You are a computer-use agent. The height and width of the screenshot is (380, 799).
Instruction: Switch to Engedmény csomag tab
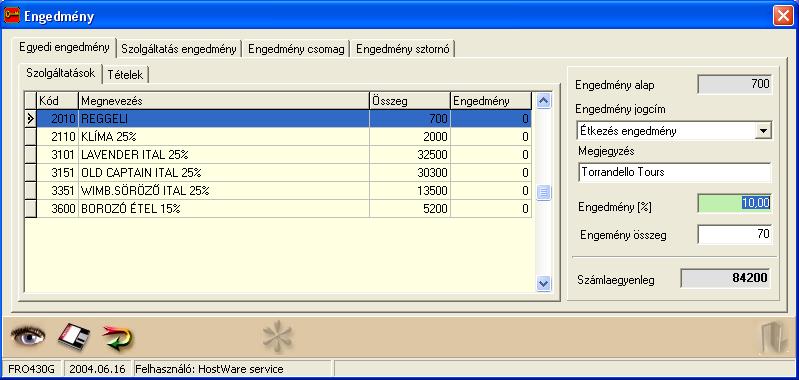[x=296, y=49]
